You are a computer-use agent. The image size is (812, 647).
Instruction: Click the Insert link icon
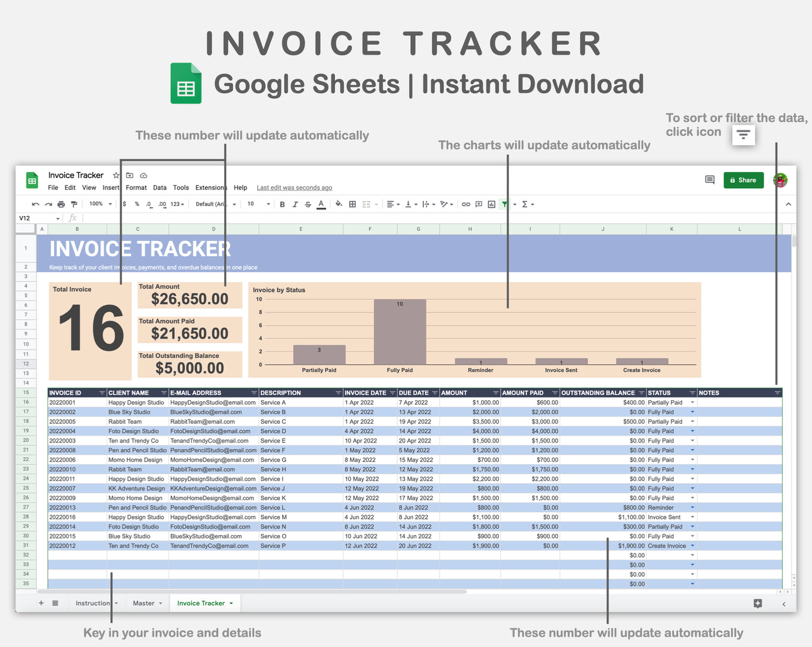pos(466,204)
